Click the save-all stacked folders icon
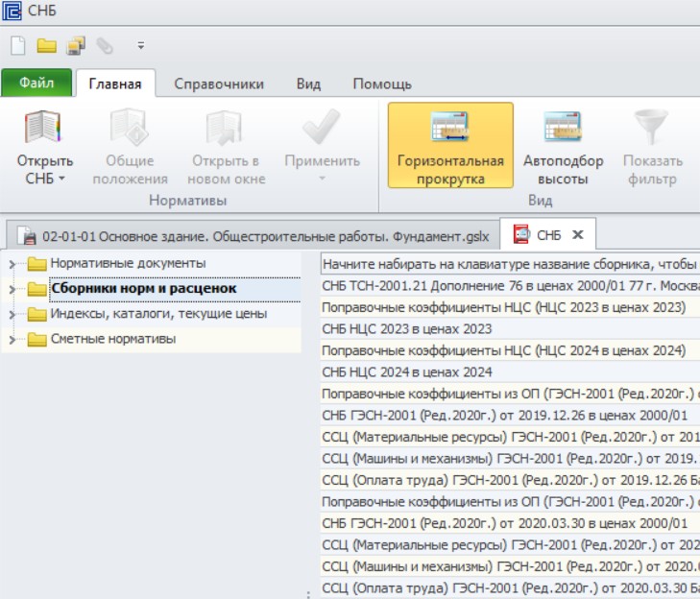 76,45
